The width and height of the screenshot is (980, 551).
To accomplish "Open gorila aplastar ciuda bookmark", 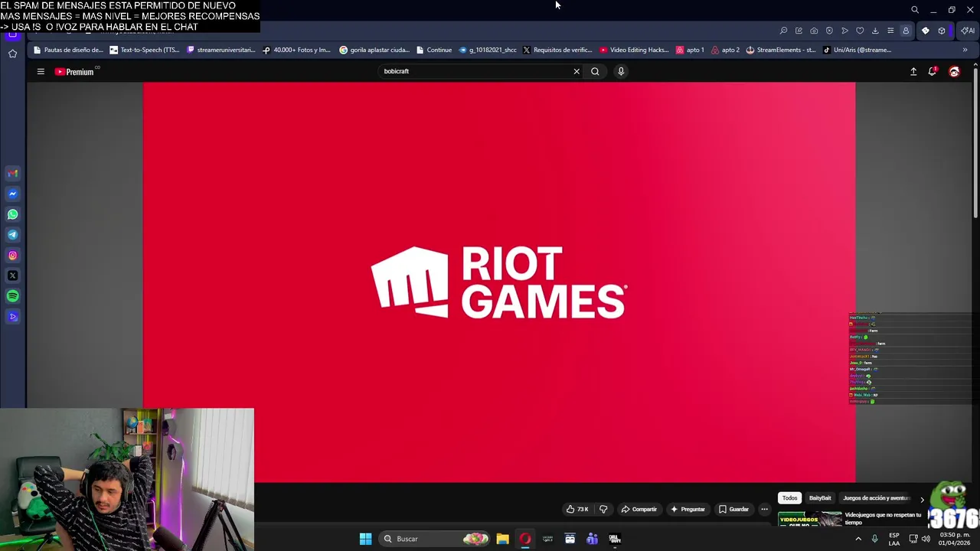I will point(374,50).
